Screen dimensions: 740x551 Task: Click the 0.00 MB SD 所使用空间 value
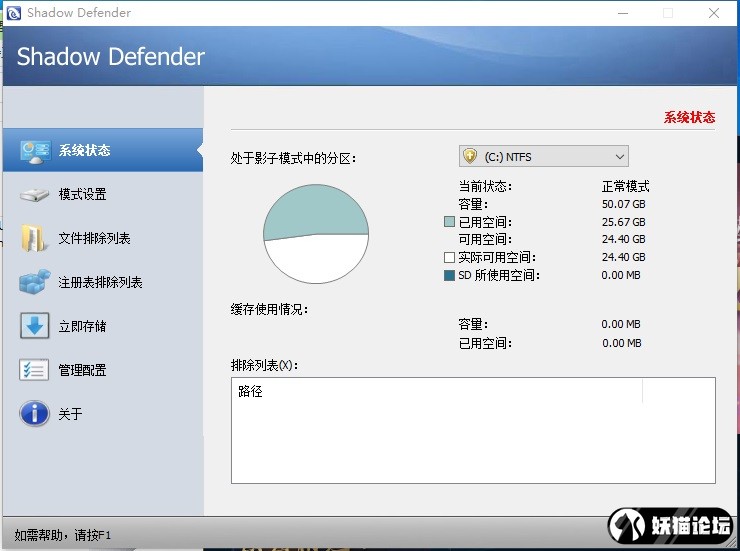tap(621, 275)
